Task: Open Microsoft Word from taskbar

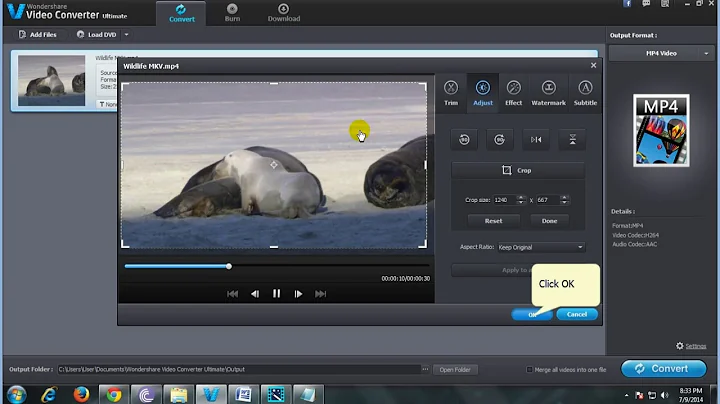Action: click(x=243, y=395)
